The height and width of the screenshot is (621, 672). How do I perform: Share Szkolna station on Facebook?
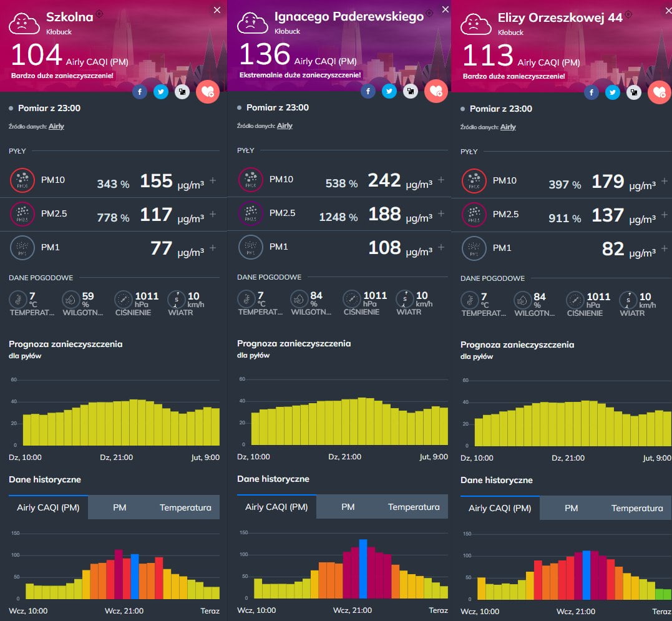point(139,92)
